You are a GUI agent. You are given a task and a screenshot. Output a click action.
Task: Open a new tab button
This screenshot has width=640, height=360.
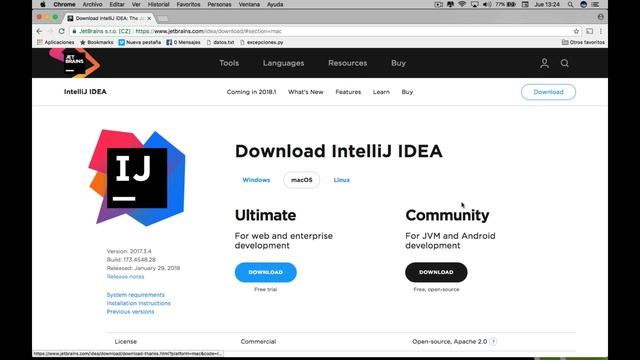click(163, 19)
